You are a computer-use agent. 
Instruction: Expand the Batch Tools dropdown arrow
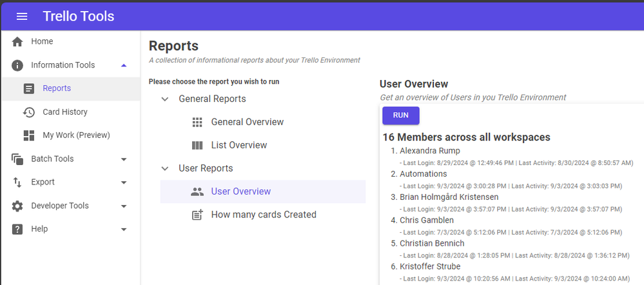(x=124, y=159)
